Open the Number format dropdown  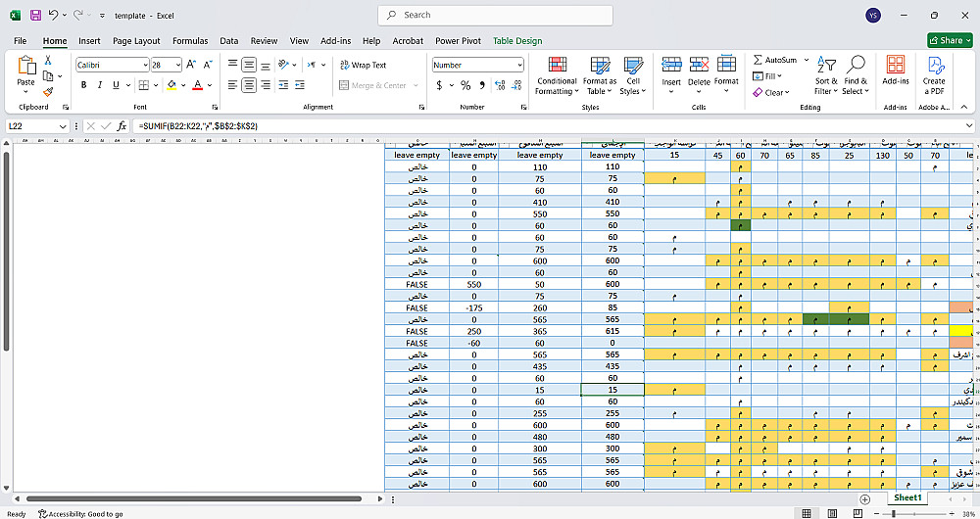coord(519,65)
